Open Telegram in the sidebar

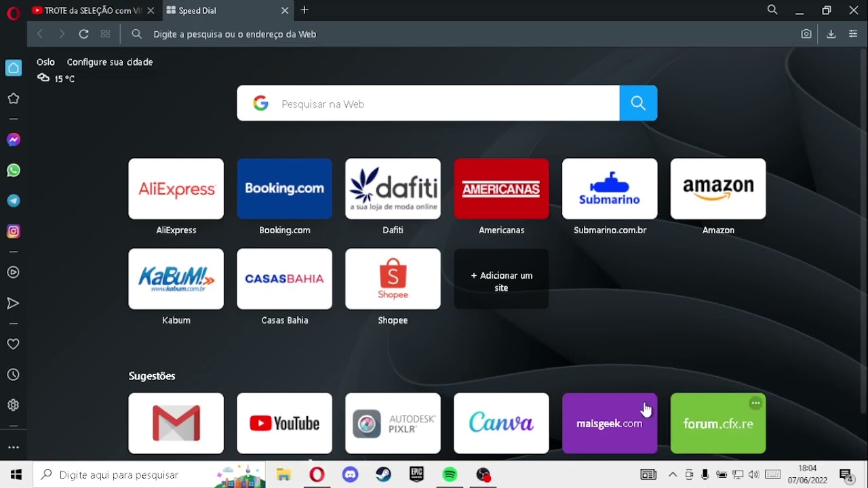(x=13, y=201)
